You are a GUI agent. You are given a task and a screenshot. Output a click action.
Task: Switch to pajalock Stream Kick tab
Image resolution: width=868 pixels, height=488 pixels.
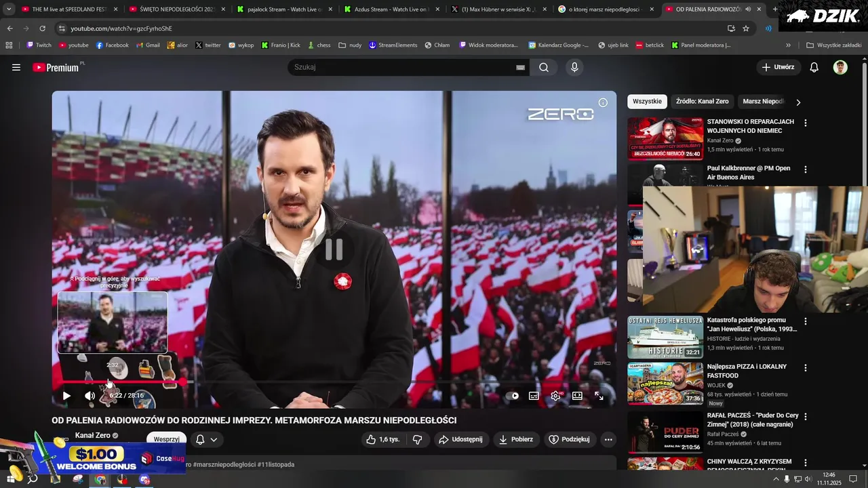(x=283, y=9)
